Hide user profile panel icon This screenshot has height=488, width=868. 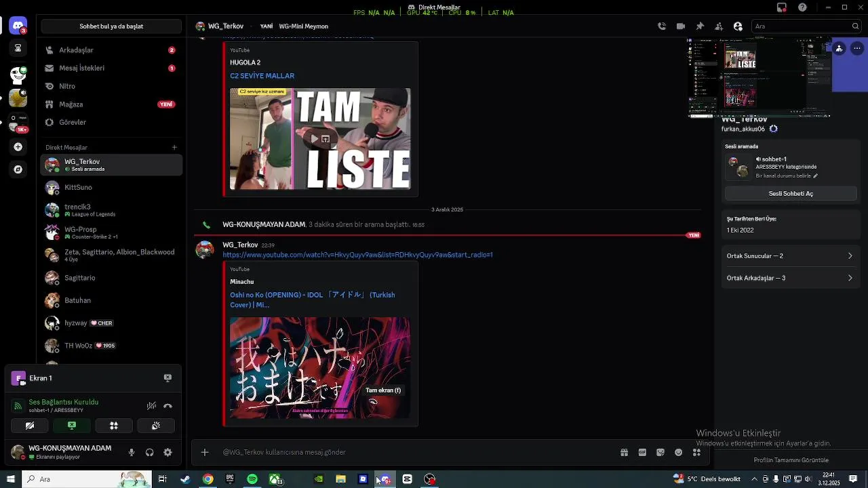tap(738, 26)
